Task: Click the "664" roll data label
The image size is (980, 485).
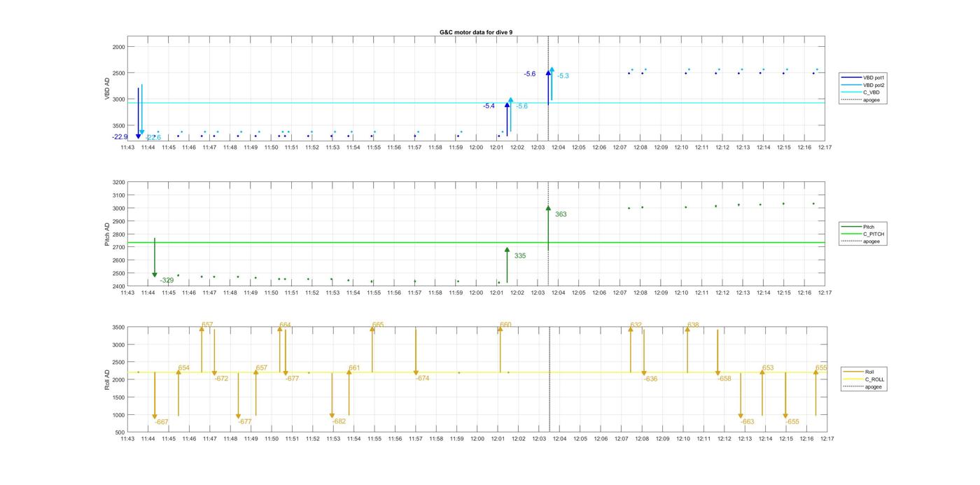Action: pyautogui.click(x=285, y=325)
